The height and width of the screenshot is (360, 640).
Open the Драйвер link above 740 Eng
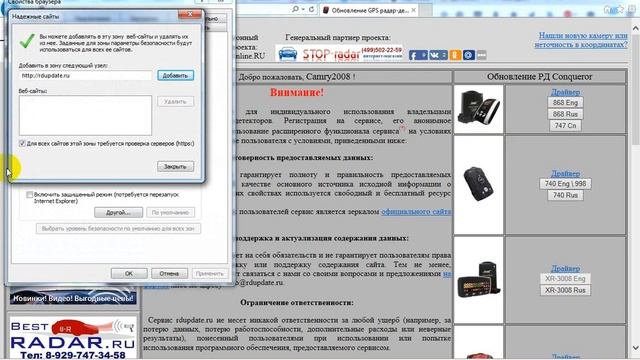(x=565, y=173)
